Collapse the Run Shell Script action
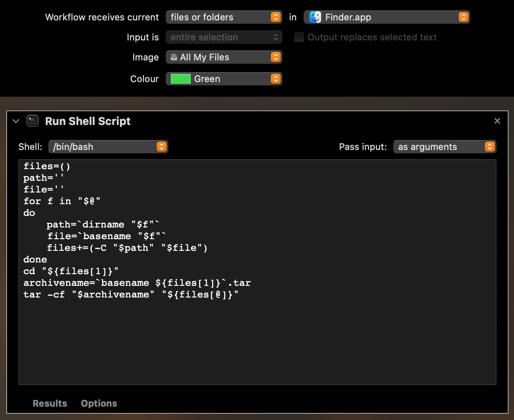The height and width of the screenshot is (420, 514). (x=16, y=121)
